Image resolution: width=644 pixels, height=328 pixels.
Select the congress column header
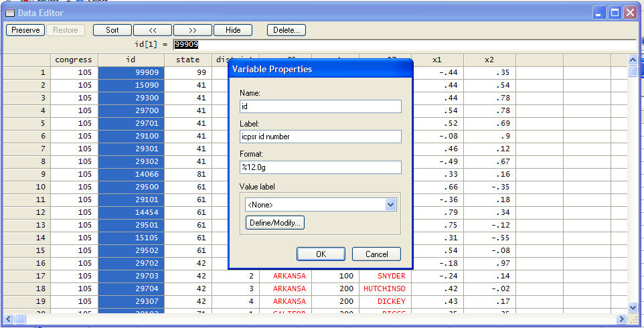74,60
